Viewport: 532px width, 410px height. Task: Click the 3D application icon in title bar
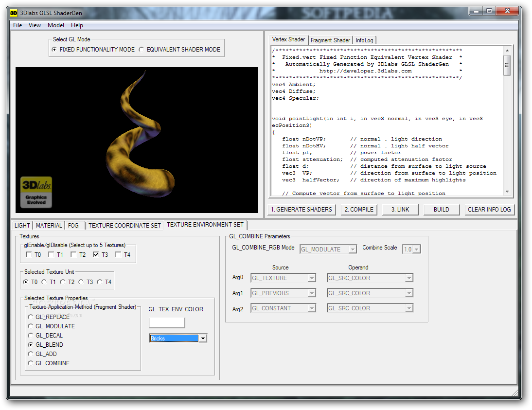13,13
